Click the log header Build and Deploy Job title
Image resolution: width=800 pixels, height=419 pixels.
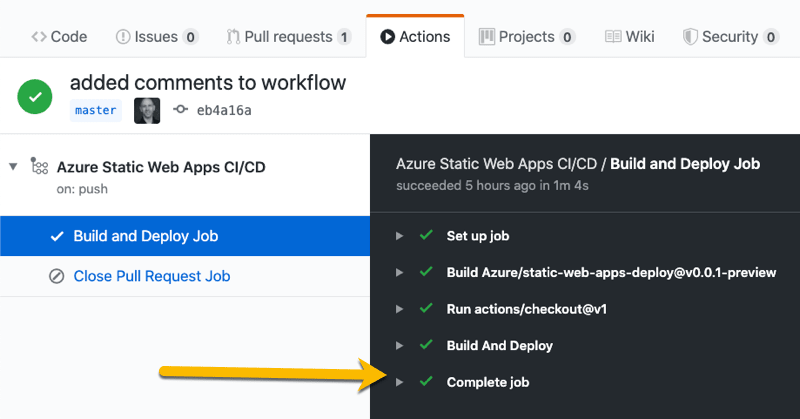[685, 164]
